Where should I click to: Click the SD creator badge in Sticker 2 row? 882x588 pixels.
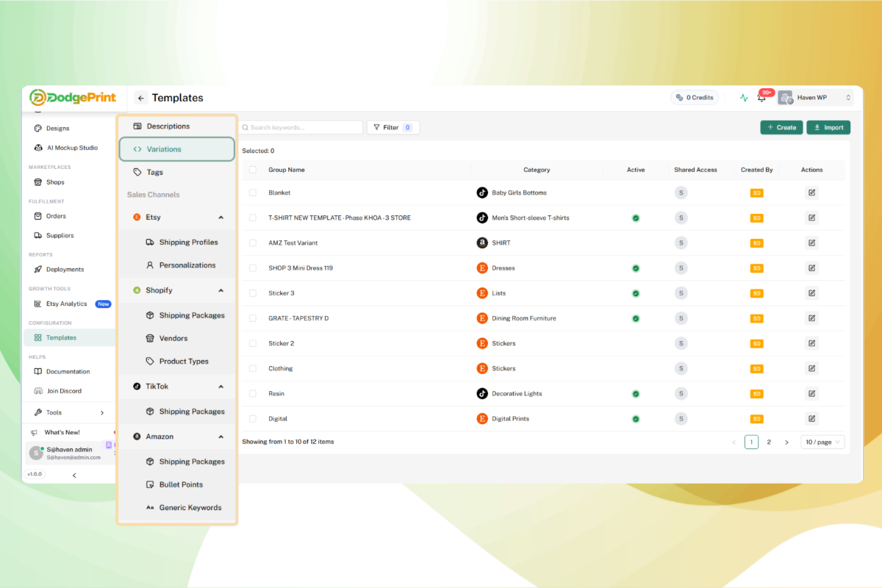click(x=756, y=343)
